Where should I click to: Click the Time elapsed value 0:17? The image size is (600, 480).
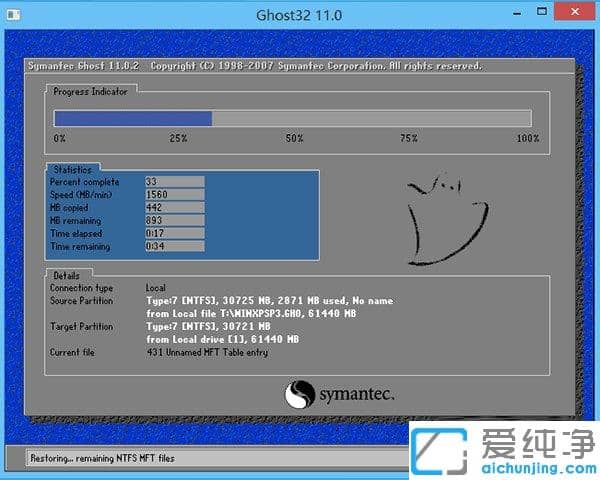pyautogui.click(x=174, y=233)
